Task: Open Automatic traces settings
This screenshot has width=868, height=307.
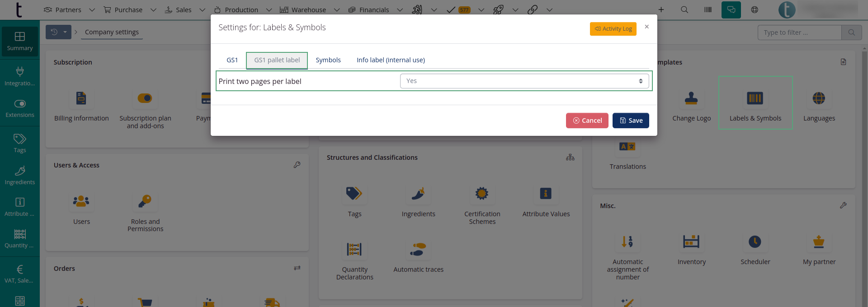Action: click(x=418, y=250)
